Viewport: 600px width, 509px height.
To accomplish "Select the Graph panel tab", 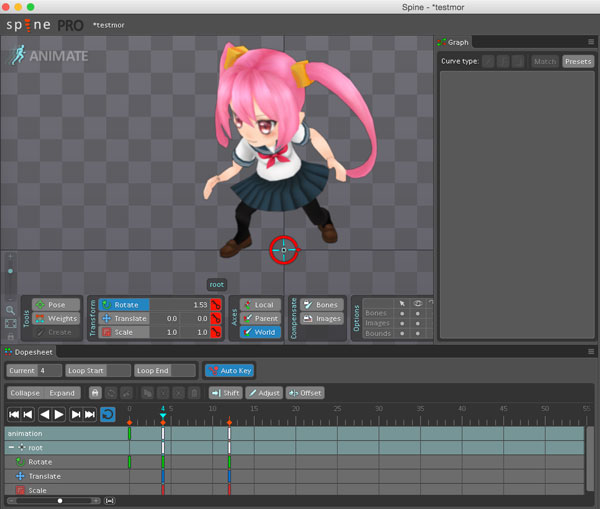I will click(457, 42).
